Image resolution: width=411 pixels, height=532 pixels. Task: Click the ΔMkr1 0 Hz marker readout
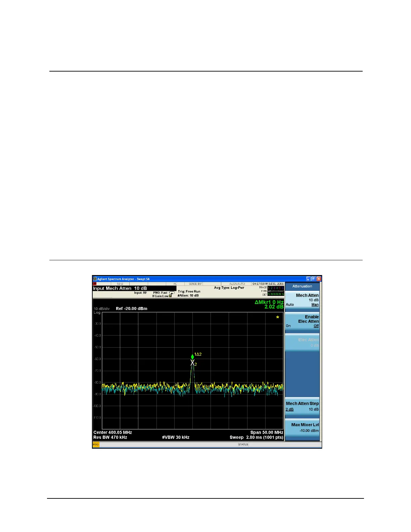point(269,302)
